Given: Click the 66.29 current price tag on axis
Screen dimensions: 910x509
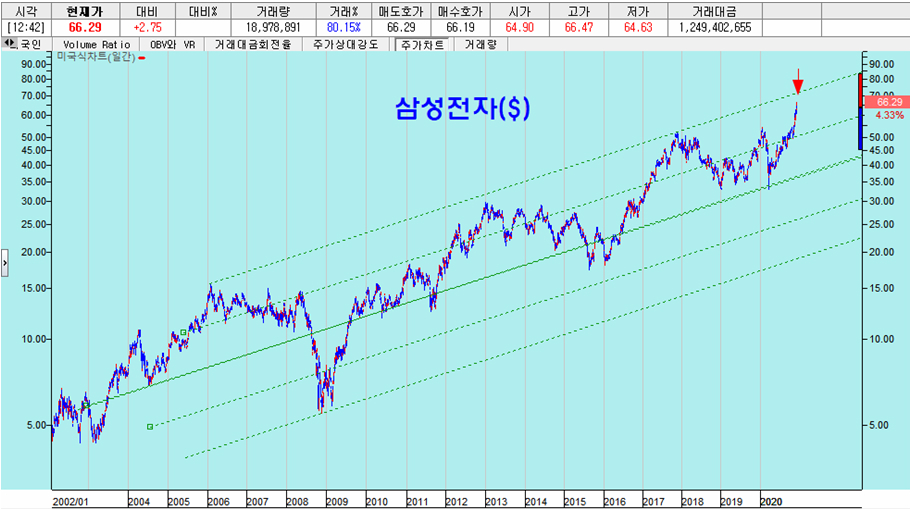Looking at the screenshot, I should (x=887, y=102).
